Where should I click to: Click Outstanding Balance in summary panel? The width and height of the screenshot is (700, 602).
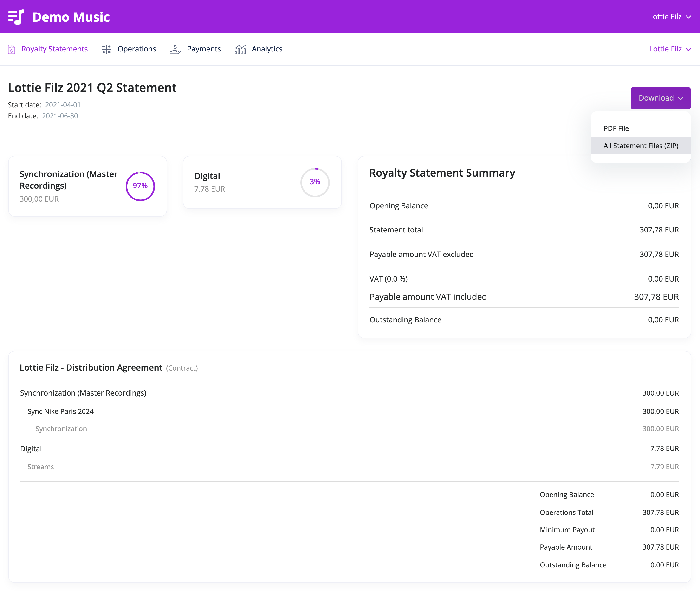(x=405, y=320)
